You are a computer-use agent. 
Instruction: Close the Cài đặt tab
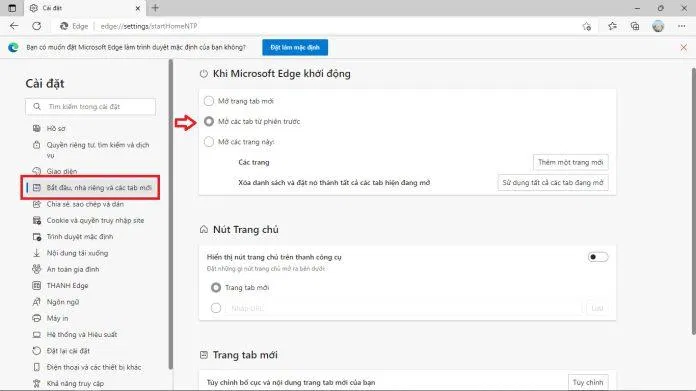(x=138, y=8)
